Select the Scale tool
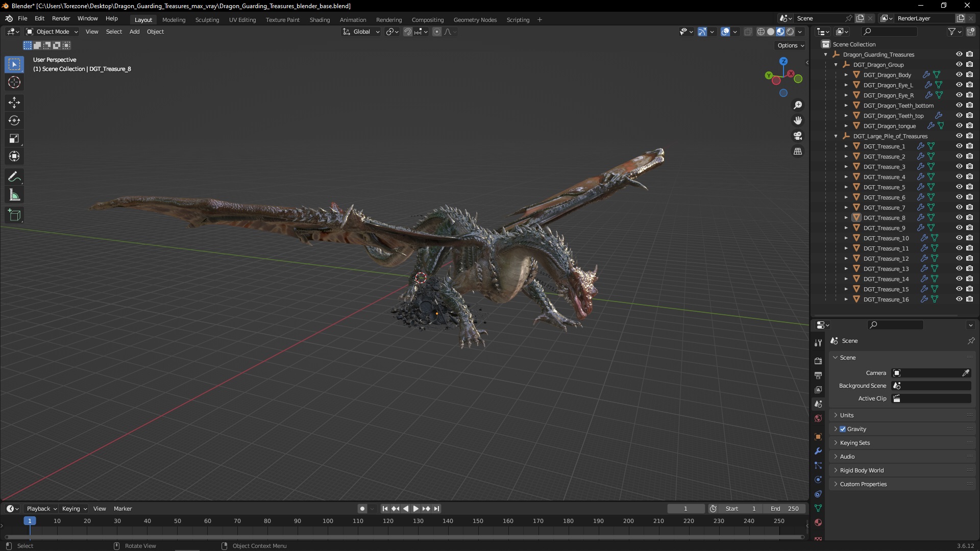This screenshot has width=980, height=551. click(x=14, y=139)
